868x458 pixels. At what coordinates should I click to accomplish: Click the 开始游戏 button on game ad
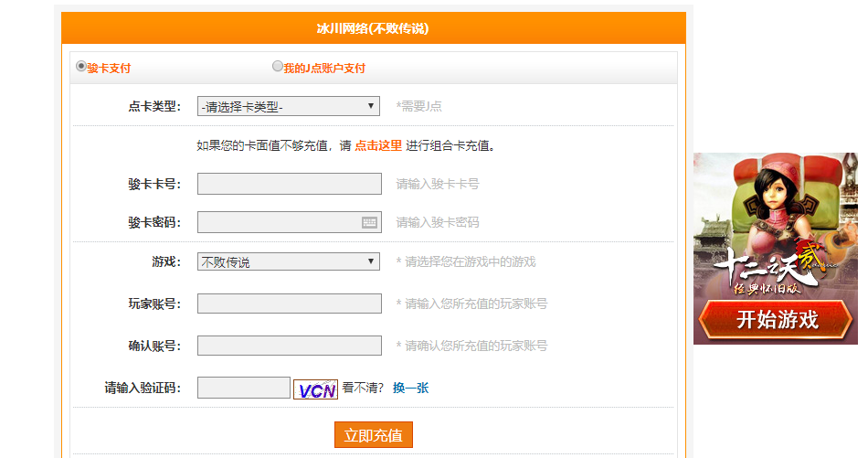point(776,320)
